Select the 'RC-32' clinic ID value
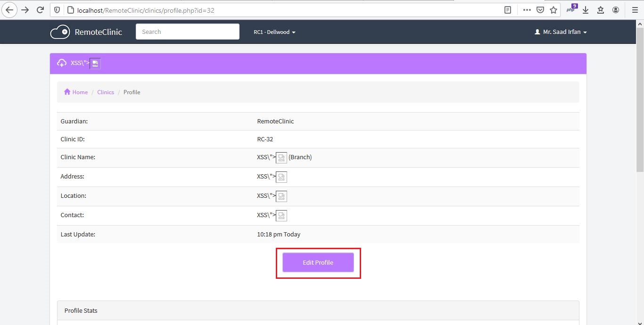This screenshot has width=644, height=325. (265, 139)
